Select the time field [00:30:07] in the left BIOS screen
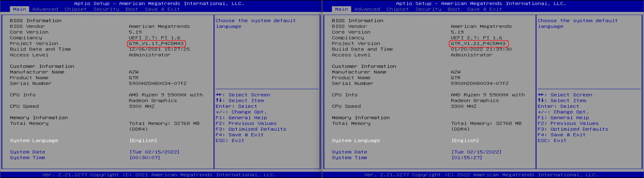The height and width of the screenshot is (178, 644). click(x=145, y=158)
